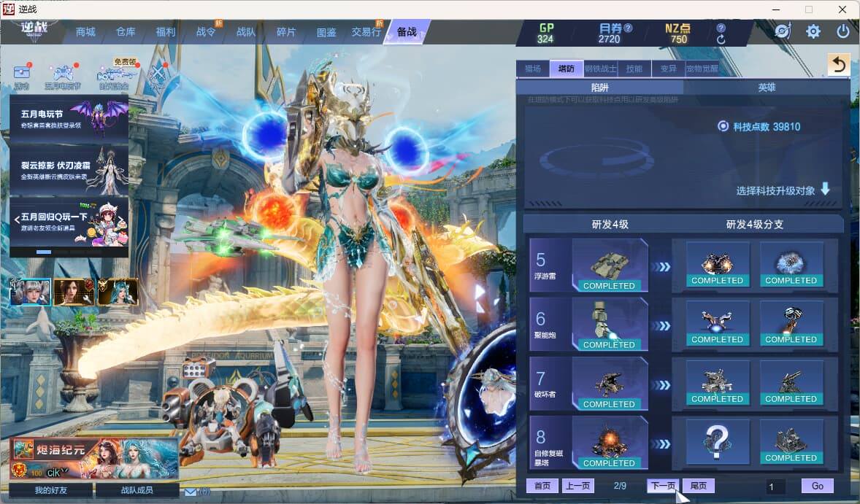Select the completed 自修复磁暴塔 branch icon
The image size is (860, 504).
pos(791,442)
